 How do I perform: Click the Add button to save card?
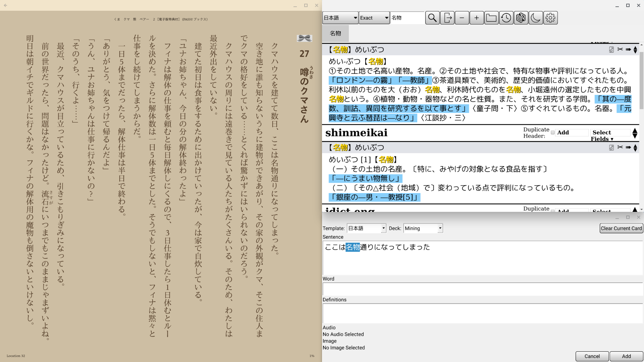click(626, 356)
